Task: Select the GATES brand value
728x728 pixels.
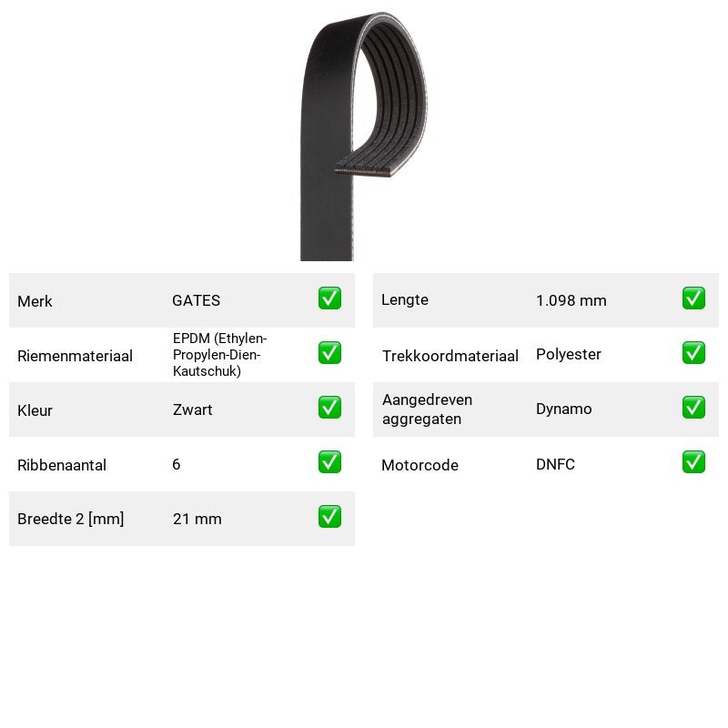Action: point(196,300)
